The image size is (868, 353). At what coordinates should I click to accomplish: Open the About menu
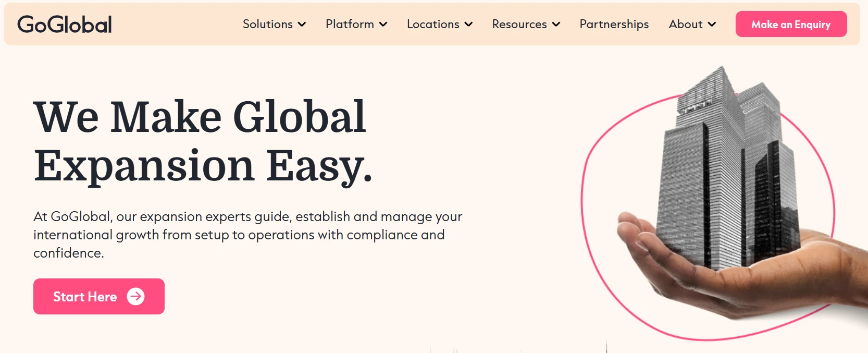tap(686, 24)
